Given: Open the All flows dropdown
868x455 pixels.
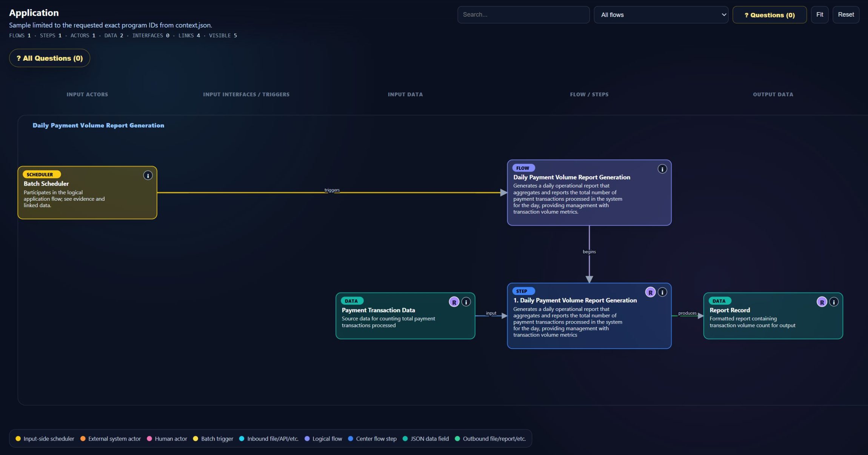Looking at the screenshot, I should (x=661, y=15).
